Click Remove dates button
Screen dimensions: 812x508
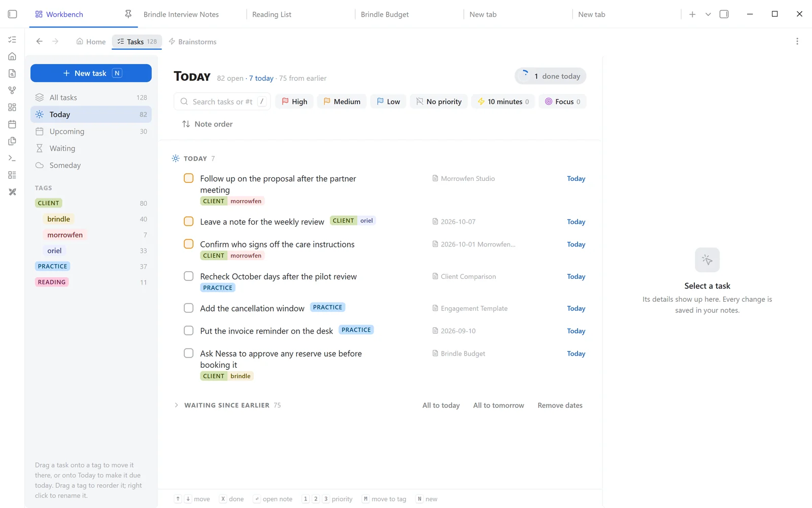(560, 405)
